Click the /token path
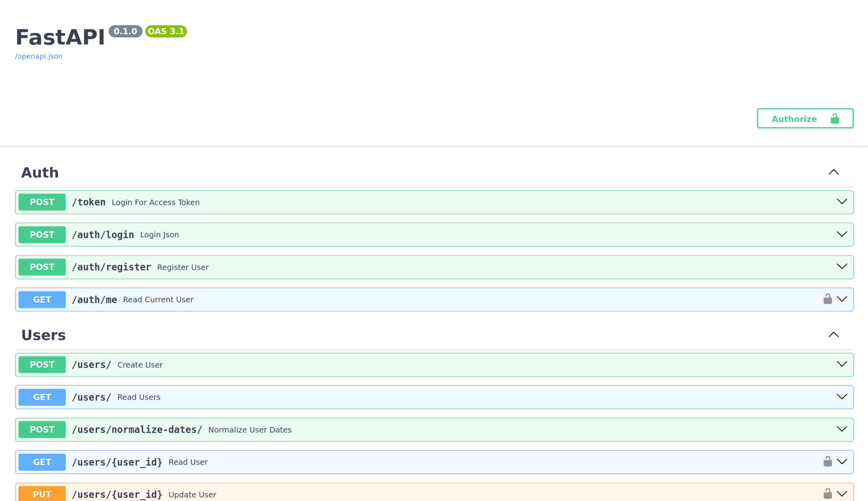Viewport: 868px width, 501px height. [89, 202]
